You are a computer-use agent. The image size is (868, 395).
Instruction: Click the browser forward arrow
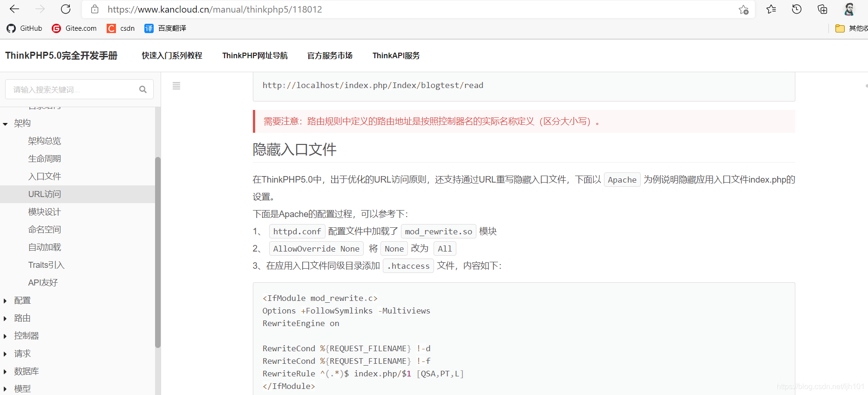(40, 9)
